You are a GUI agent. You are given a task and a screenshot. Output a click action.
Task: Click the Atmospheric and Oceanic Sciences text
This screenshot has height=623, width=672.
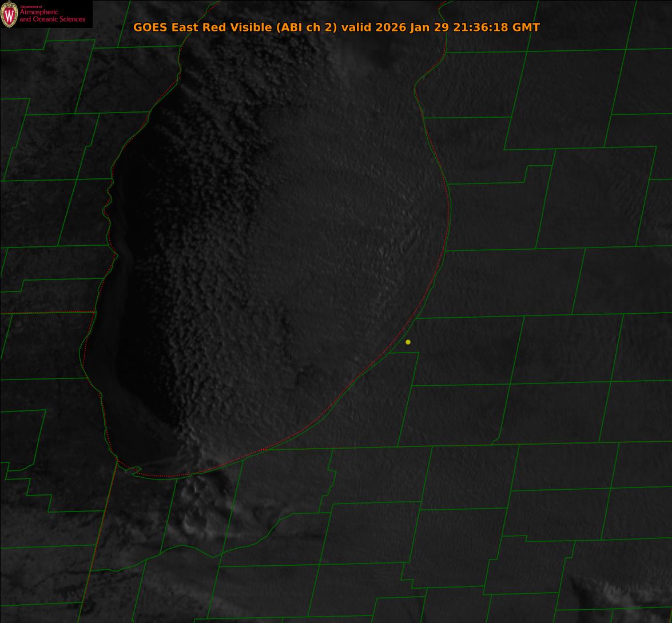pyautogui.click(x=52, y=16)
